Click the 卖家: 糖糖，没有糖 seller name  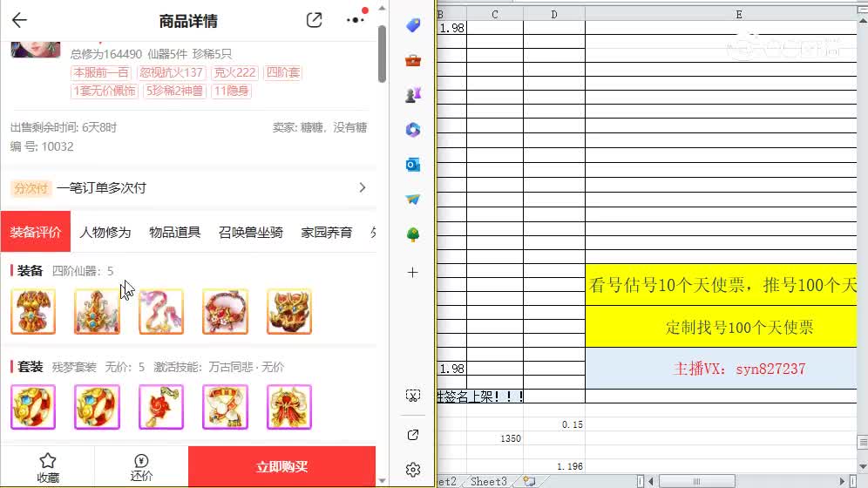point(320,127)
